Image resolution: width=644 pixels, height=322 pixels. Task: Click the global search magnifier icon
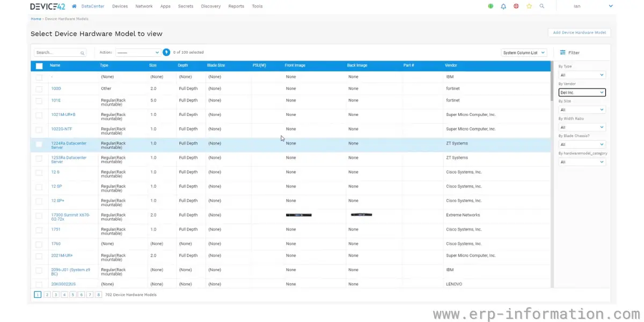[x=542, y=6]
